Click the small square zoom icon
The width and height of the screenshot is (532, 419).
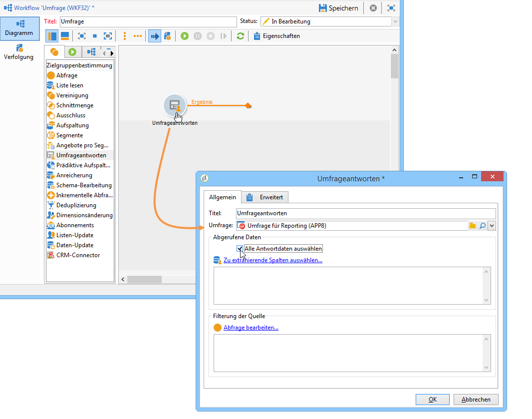click(x=95, y=36)
